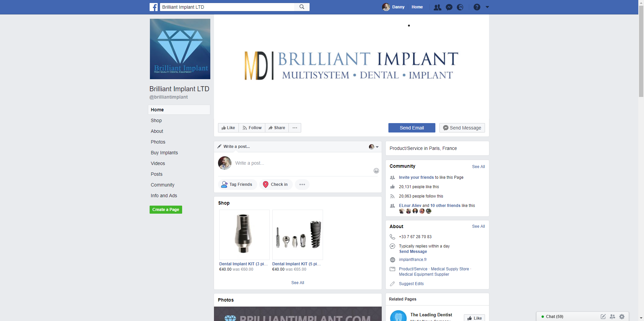Open Dental Implant KIT (5 pi… product image

(298, 235)
